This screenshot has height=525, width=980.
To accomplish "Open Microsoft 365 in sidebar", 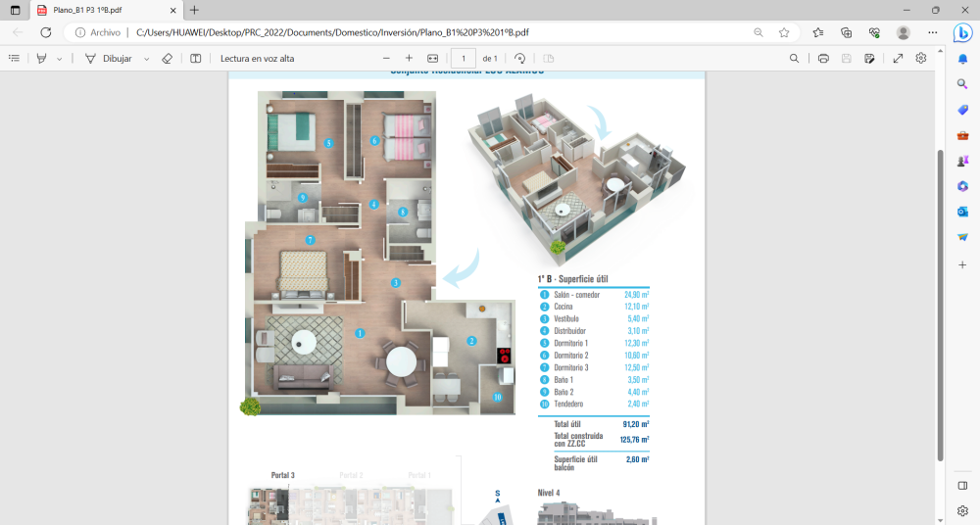I will tap(962, 186).
